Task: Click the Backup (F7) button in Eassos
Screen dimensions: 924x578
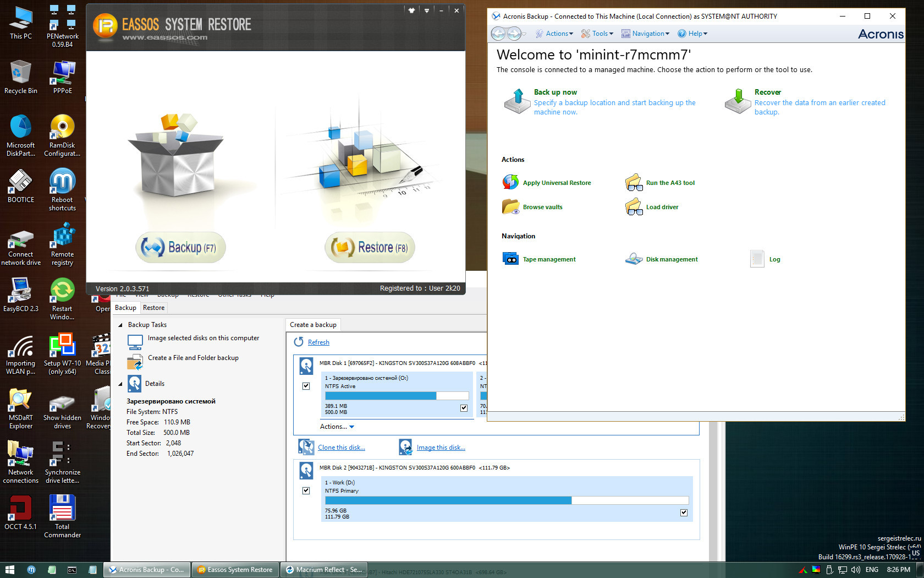Action: [x=180, y=247]
